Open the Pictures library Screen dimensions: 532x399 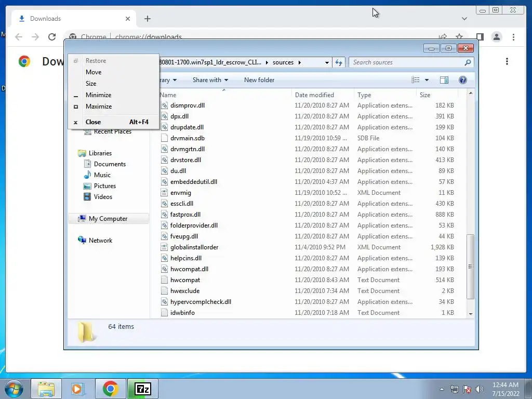[x=105, y=186]
